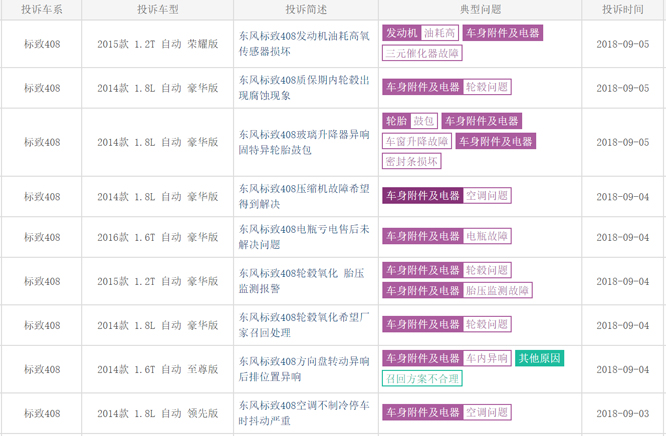
Task: Click 标致408 series in 荣耀版 row
Action: [x=42, y=44]
